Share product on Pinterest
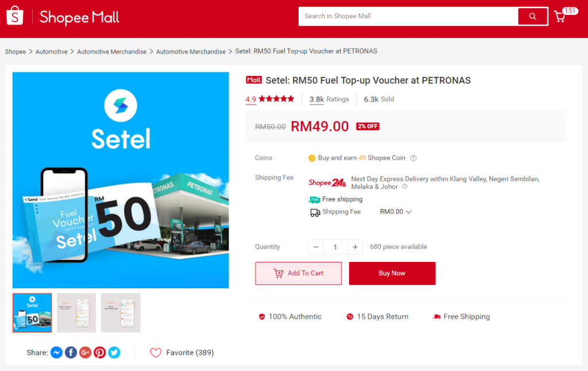The width and height of the screenshot is (588, 371). tap(100, 353)
